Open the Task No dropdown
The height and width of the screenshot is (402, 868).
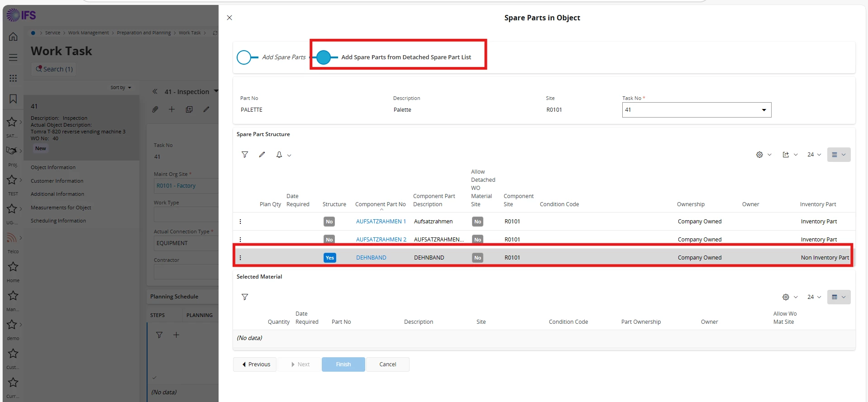(x=696, y=110)
